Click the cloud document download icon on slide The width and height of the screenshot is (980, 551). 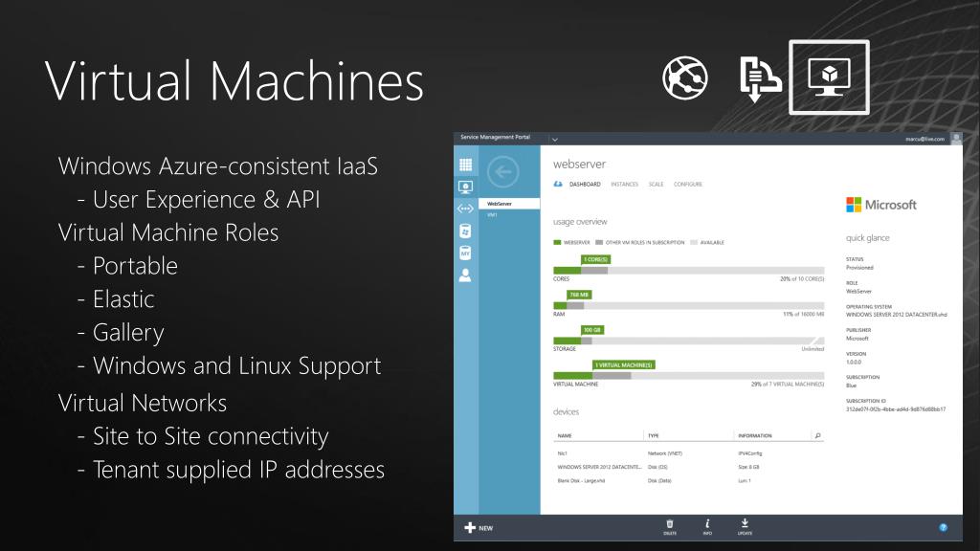tap(760, 78)
